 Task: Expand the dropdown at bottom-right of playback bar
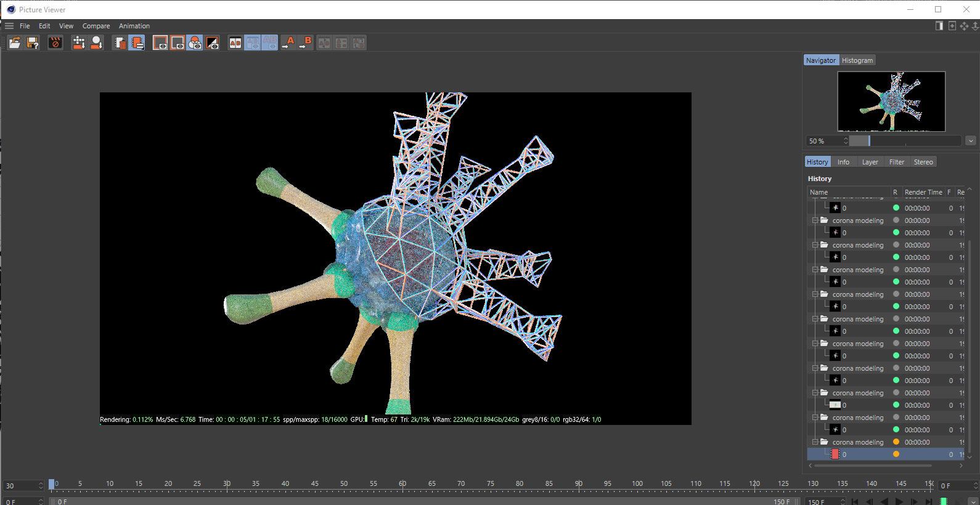[973, 501]
